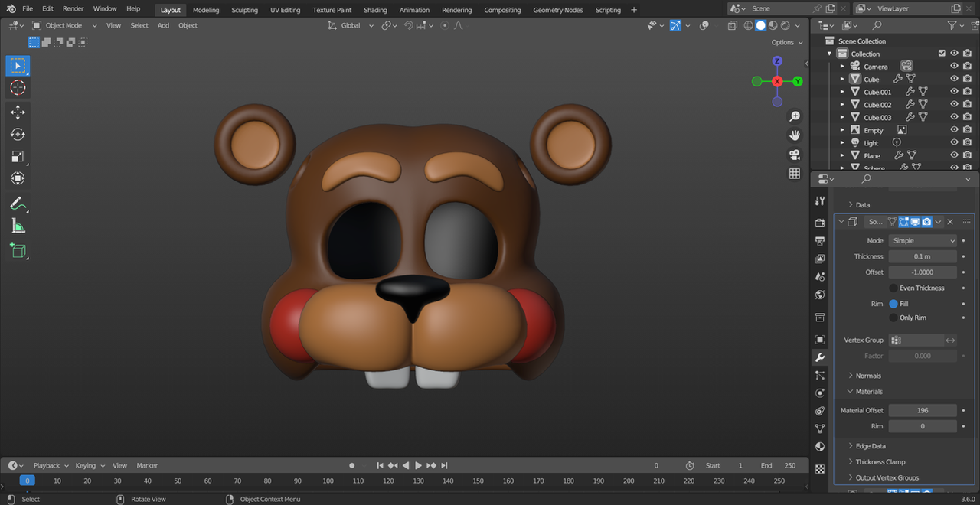Open the Object properties tab

(820, 340)
